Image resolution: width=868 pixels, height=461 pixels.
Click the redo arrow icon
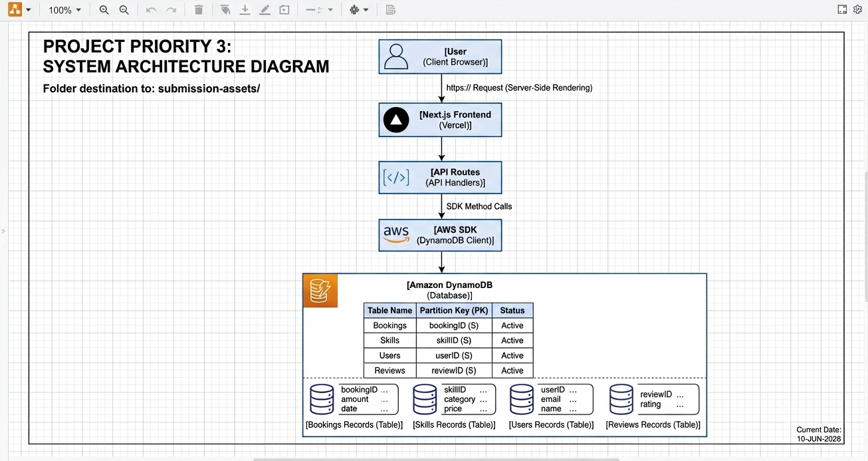click(x=171, y=10)
